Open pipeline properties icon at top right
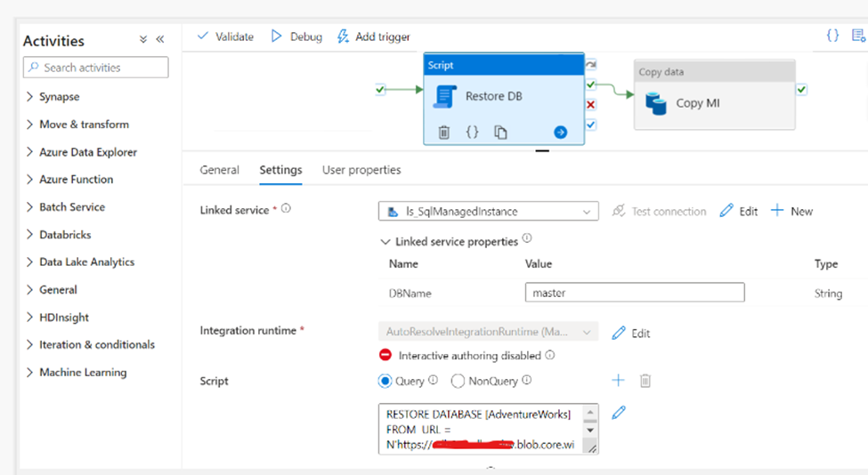The height and width of the screenshot is (475, 868). pos(858,36)
